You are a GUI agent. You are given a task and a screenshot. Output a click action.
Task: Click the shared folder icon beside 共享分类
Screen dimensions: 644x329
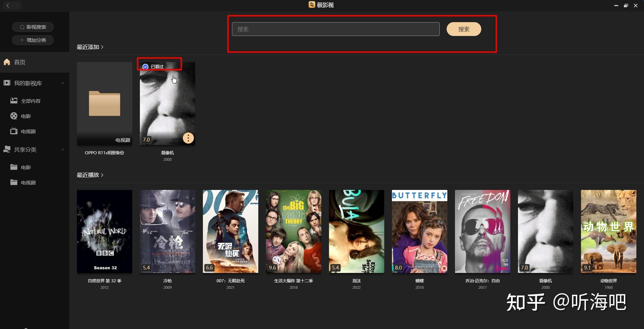(7, 149)
